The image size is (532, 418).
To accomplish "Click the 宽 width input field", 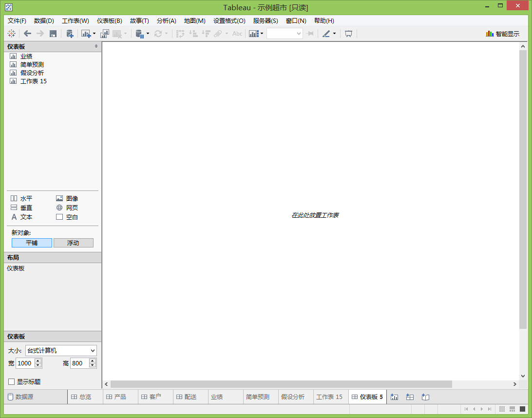I will coord(25,363).
